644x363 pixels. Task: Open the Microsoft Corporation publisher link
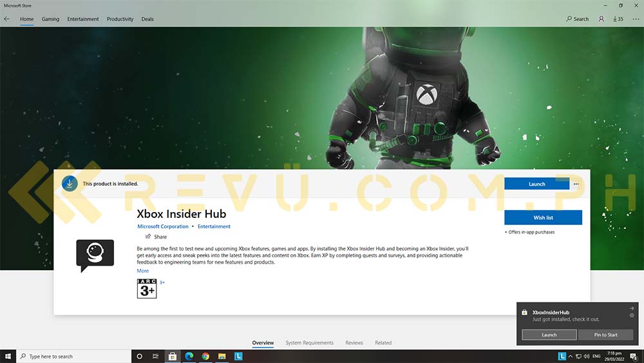point(163,226)
